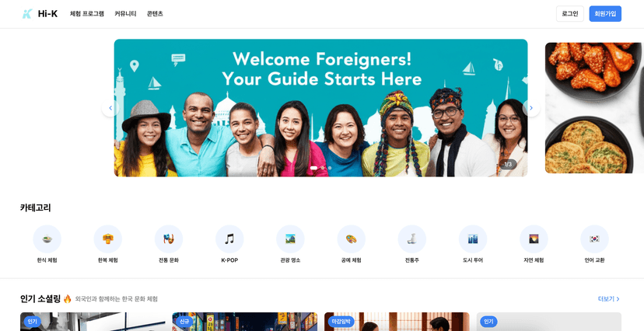Screen dimensions: 644x331
Task: Open the 커뮤니티 menu item
Action: point(125,13)
